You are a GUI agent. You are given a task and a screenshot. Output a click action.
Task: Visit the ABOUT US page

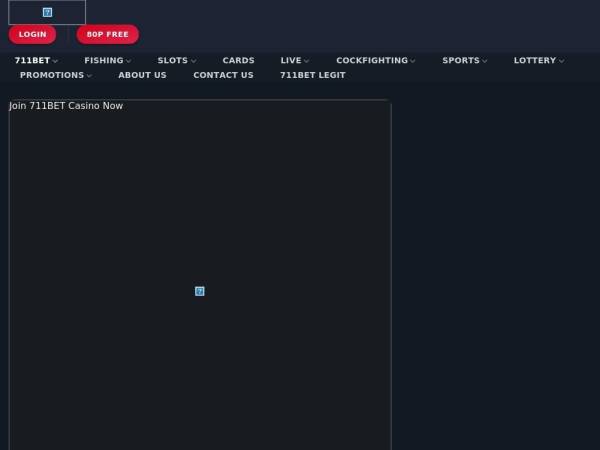[142, 75]
